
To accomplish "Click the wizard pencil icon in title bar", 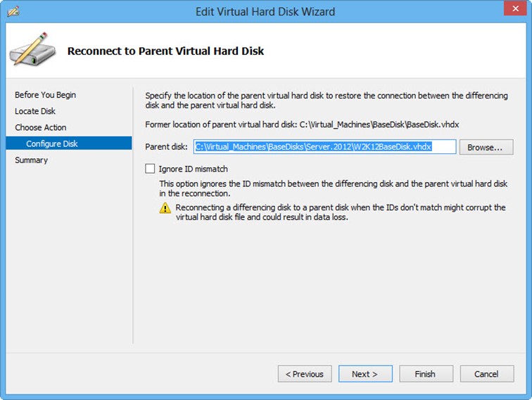I will 13,11.
